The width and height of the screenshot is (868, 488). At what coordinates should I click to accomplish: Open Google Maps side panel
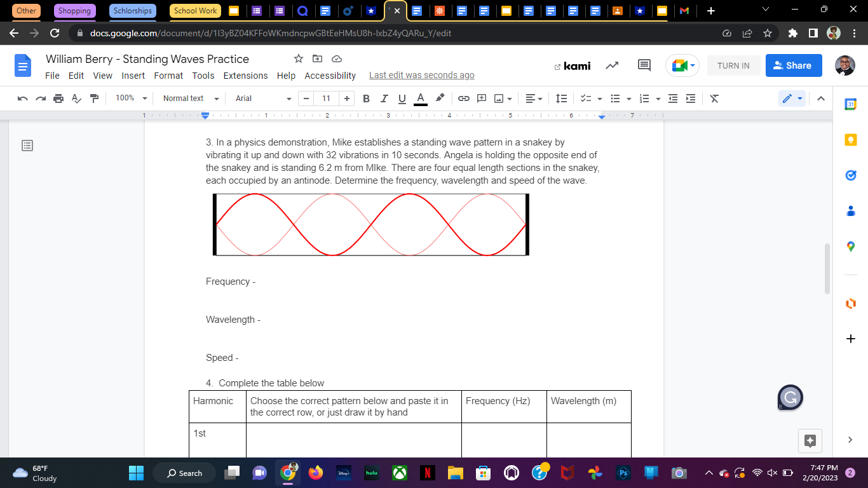pyautogui.click(x=851, y=247)
